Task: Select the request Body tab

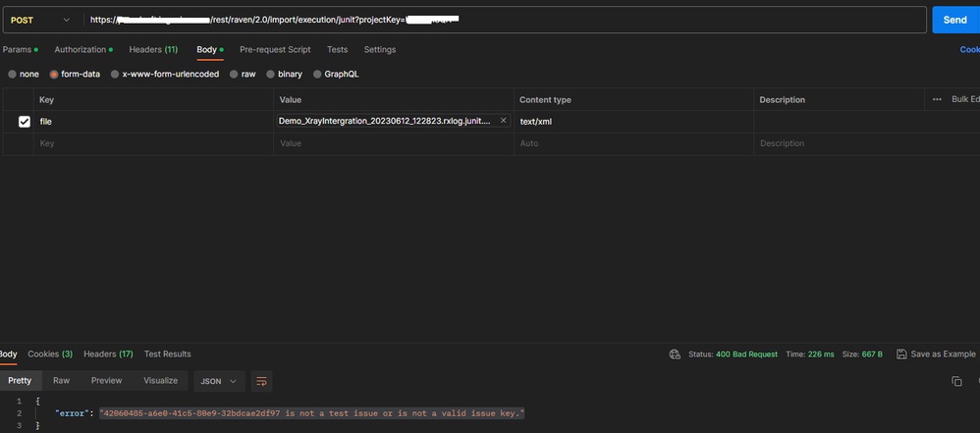Action: point(210,49)
